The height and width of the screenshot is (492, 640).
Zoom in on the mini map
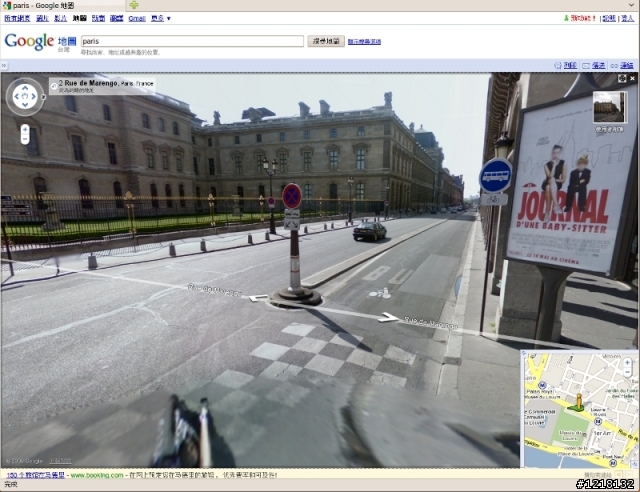click(627, 363)
